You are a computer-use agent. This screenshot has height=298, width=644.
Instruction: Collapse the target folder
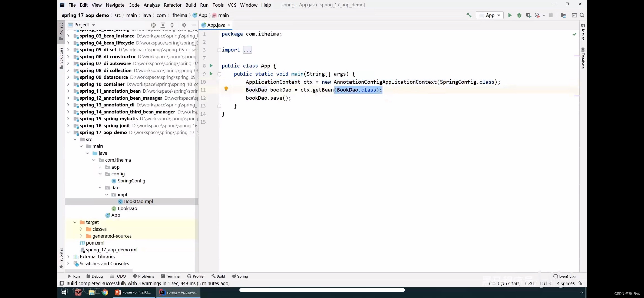click(75, 222)
